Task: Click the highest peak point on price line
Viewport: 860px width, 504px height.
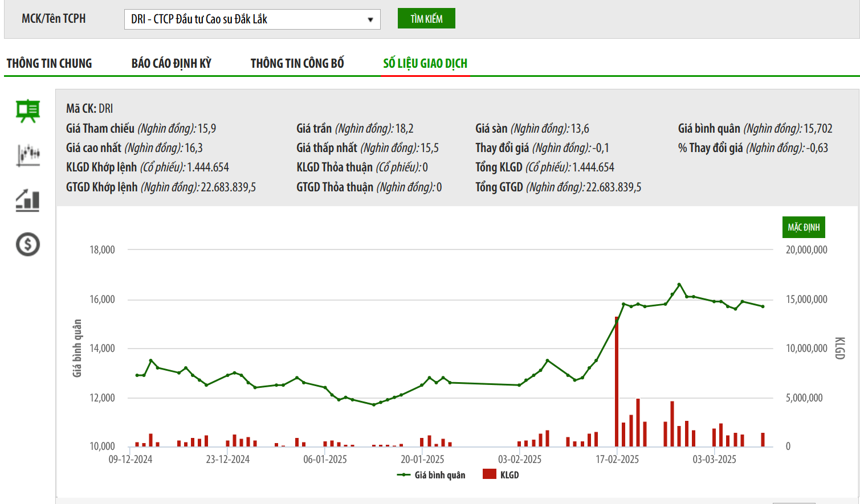Action: 679,284
